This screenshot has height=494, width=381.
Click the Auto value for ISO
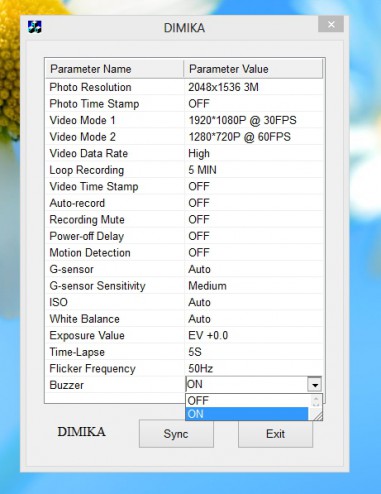199,302
